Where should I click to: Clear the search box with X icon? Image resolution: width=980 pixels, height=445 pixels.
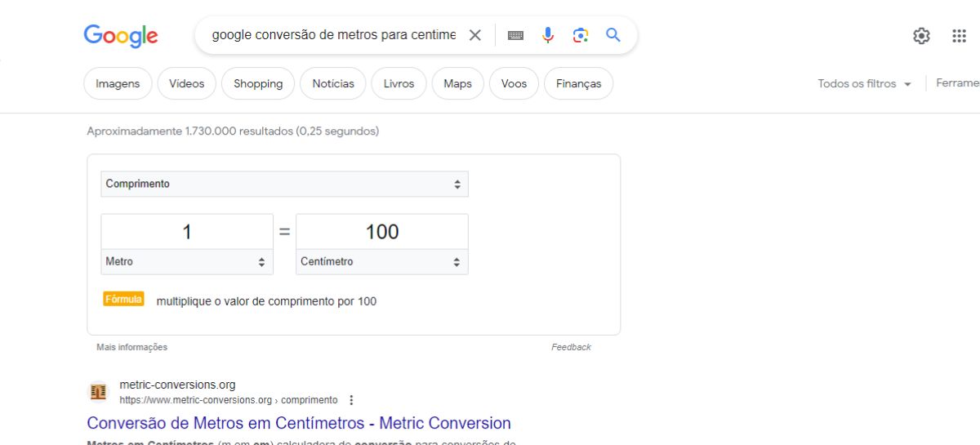coord(475,35)
